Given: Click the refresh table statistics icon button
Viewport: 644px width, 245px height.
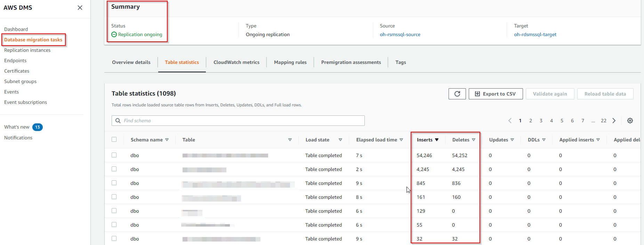Looking at the screenshot, I should (x=457, y=94).
